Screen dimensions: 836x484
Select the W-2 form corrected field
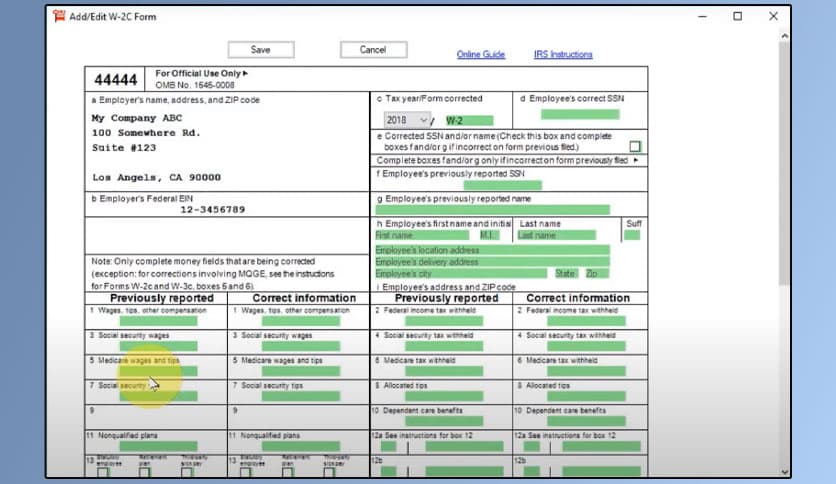(463, 120)
